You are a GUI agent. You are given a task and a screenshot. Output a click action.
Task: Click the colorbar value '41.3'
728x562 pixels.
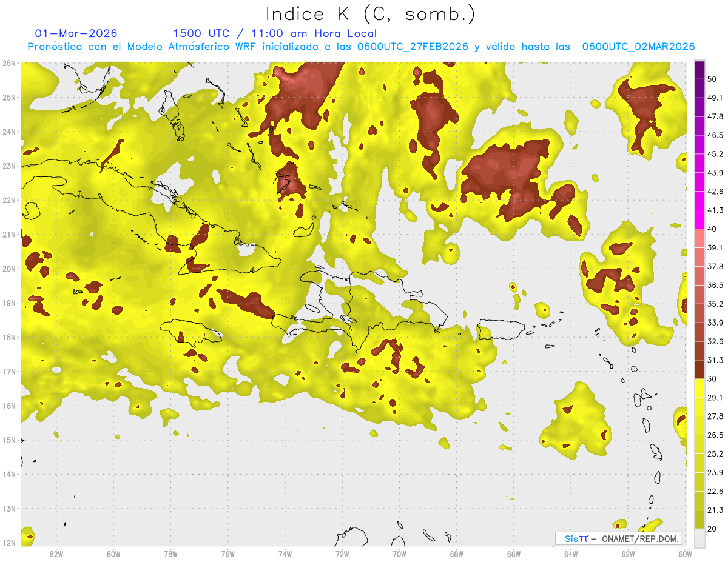click(x=715, y=210)
